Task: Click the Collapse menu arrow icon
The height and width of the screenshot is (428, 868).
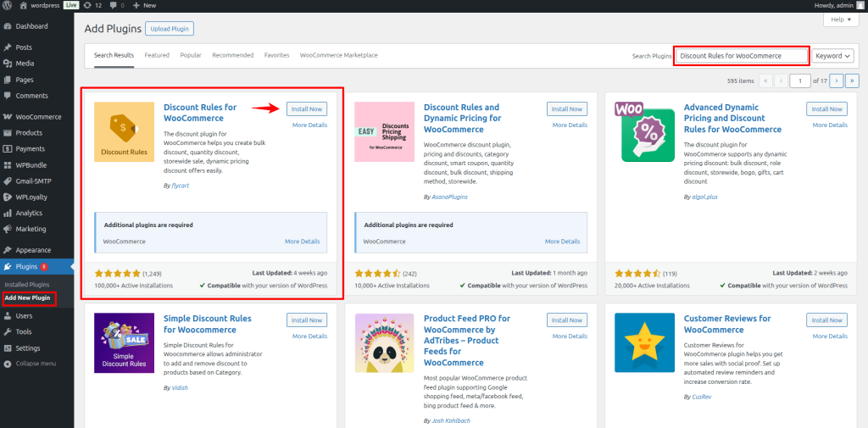Action: tap(8, 364)
